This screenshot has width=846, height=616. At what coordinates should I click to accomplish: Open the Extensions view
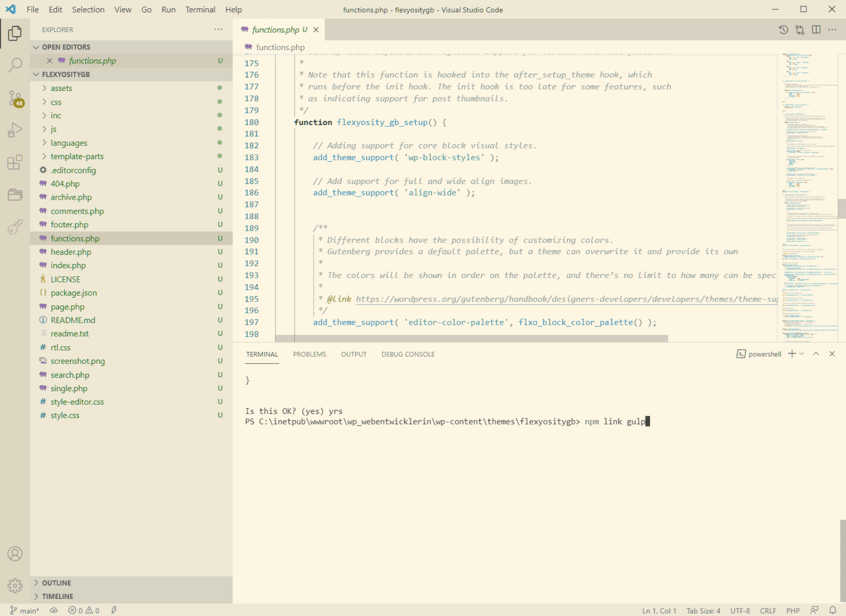(15, 162)
